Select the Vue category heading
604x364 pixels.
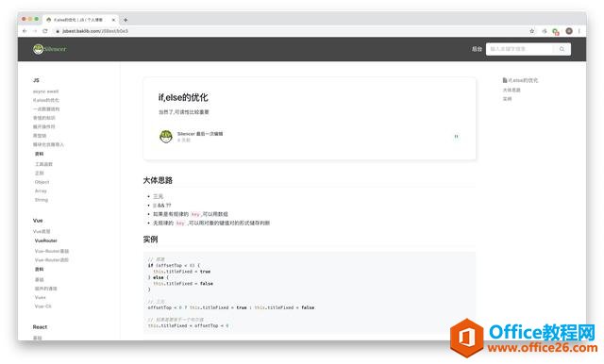click(38, 221)
